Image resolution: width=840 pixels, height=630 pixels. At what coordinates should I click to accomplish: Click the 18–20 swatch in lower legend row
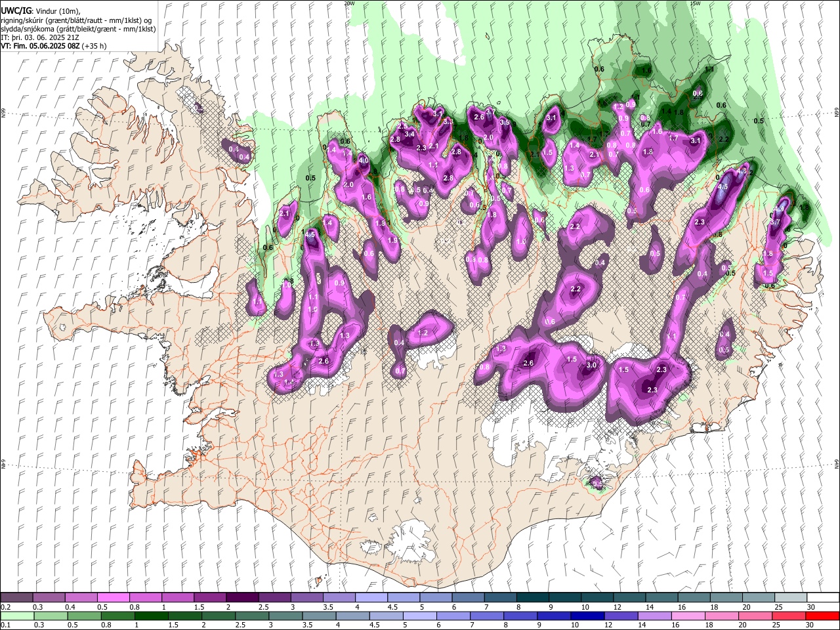(x=721, y=616)
